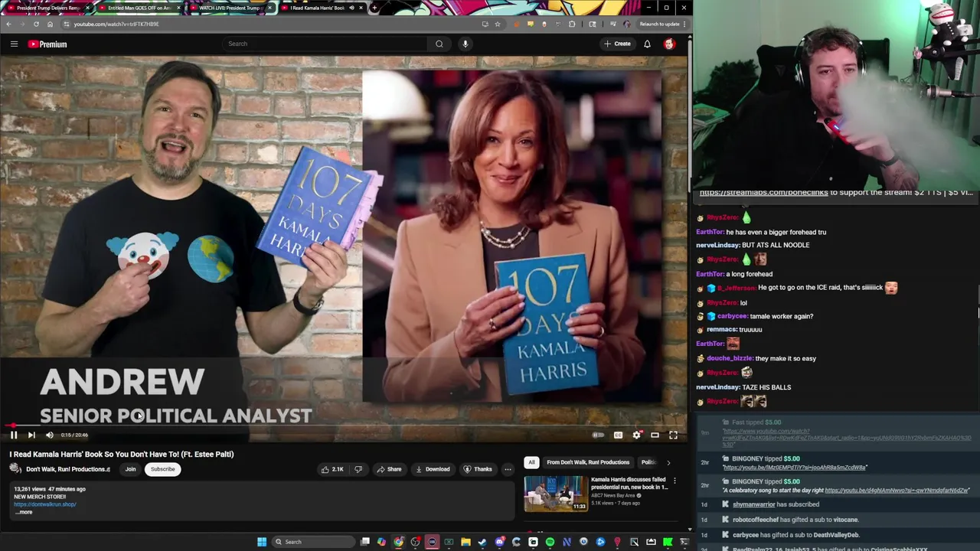Image resolution: width=980 pixels, height=551 pixels.
Task: Open Don't Walk, Run! Productions channel name
Action: point(66,469)
